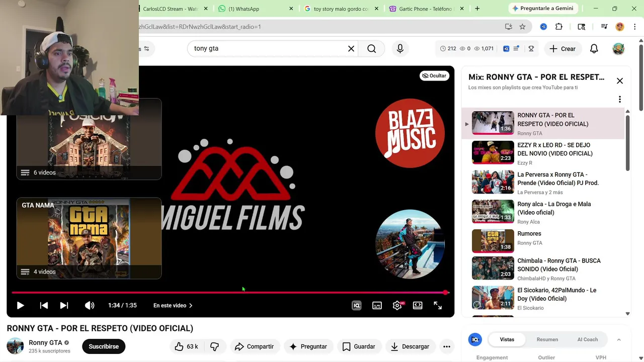Viewport: 644px width, 362px height.
Task: Open the Crear create menu
Action: [x=562, y=49]
